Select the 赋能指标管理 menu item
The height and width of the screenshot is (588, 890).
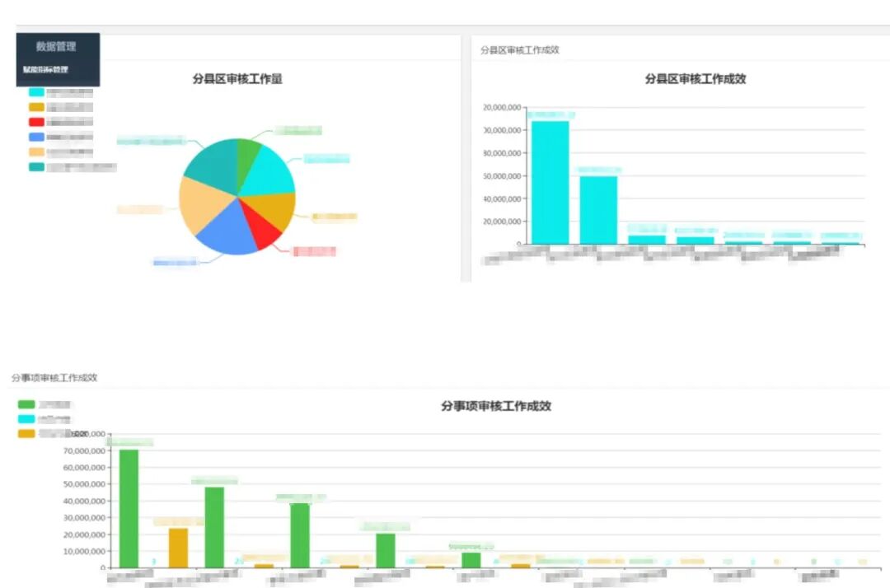(46, 70)
